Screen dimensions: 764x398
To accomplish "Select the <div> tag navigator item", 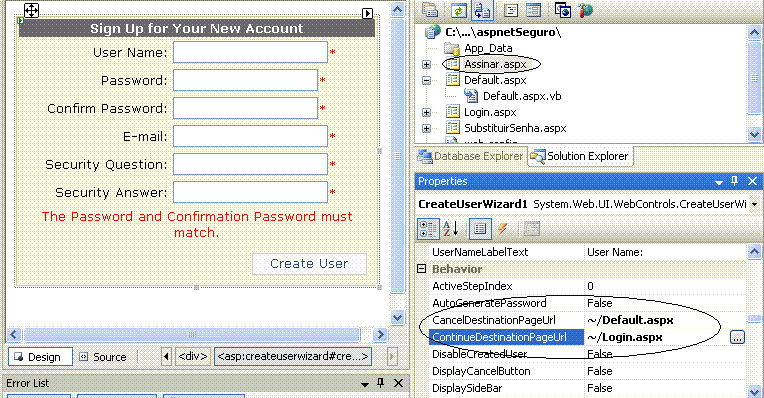I will pyautogui.click(x=193, y=357).
